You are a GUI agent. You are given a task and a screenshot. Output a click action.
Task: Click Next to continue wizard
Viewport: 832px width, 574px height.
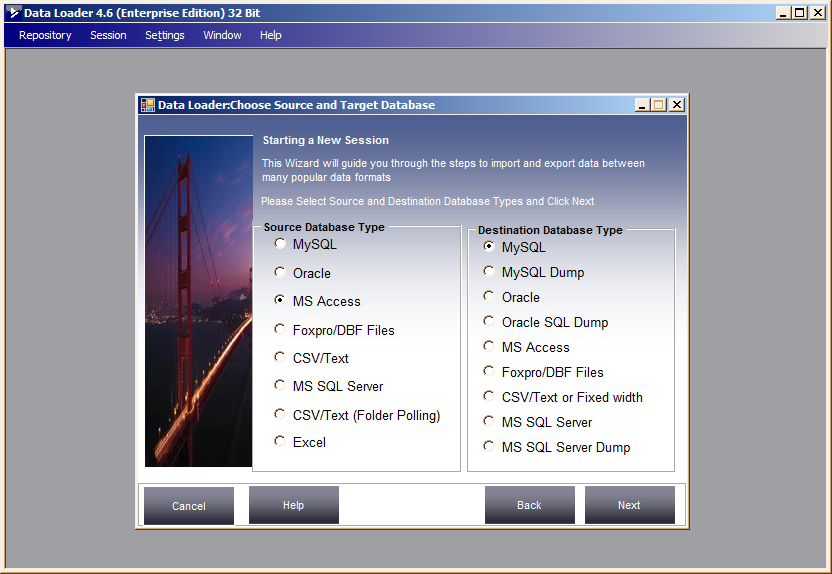click(629, 505)
